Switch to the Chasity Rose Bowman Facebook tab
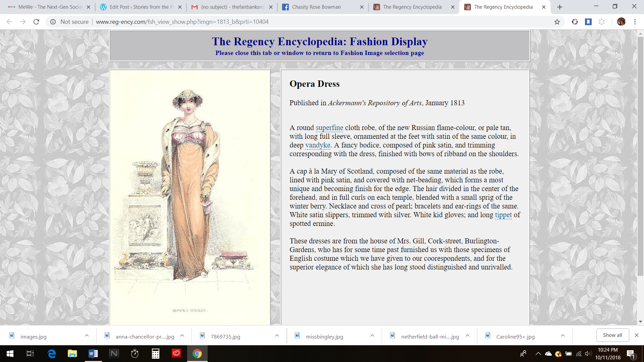 (316, 7)
